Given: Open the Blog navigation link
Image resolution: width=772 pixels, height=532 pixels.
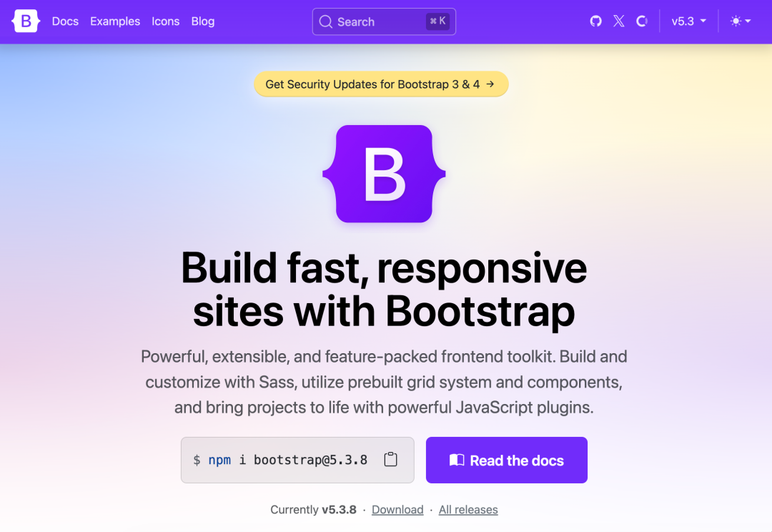Looking at the screenshot, I should (x=203, y=21).
